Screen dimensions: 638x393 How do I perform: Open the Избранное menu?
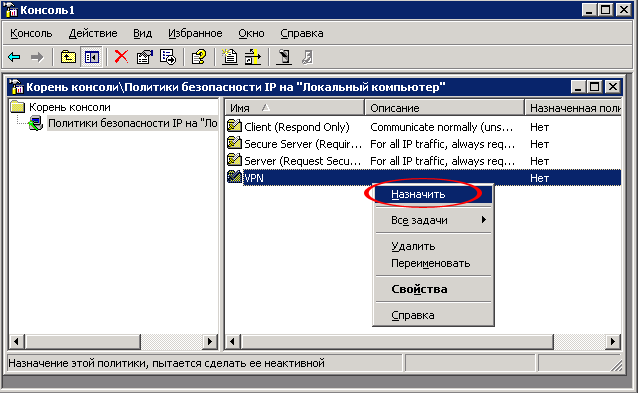coord(195,33)
